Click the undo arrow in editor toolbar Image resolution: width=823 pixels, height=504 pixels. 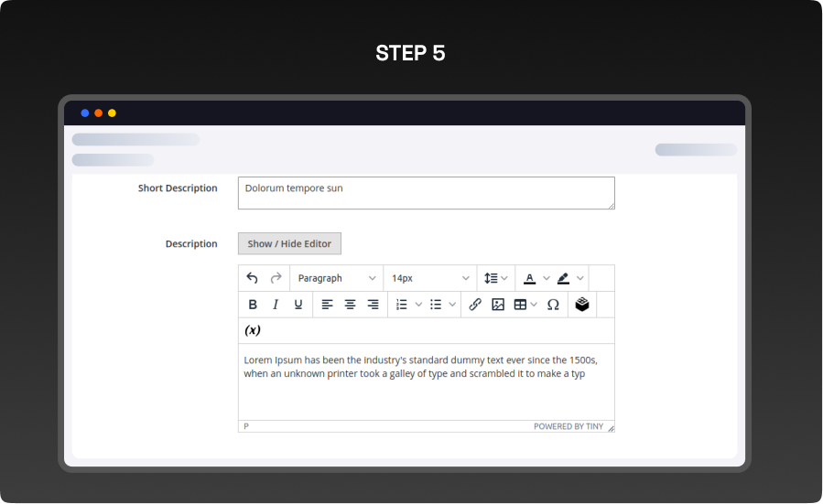coord(253,278)
